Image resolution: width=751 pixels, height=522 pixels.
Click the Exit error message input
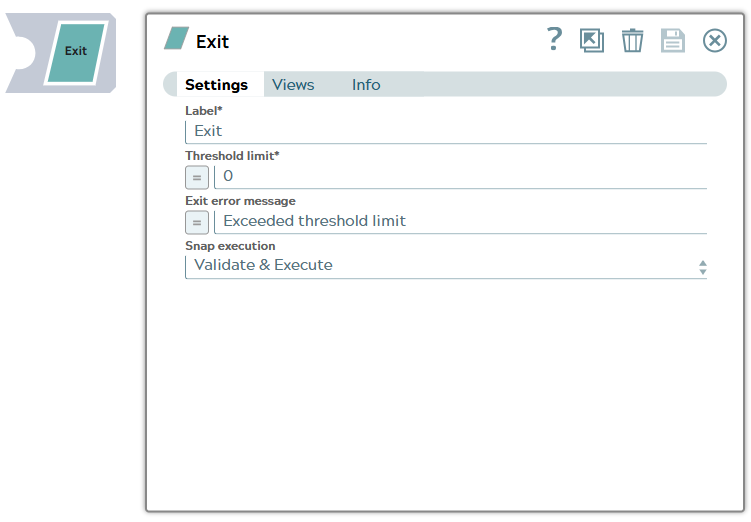pyautogui.click(x=460, y=221)
